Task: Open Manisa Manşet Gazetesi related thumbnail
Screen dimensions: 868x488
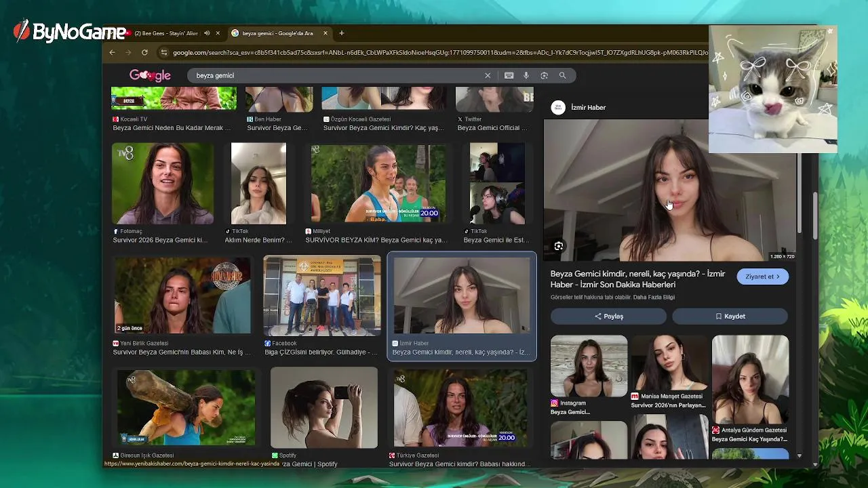Action: [x=669, y=362]
